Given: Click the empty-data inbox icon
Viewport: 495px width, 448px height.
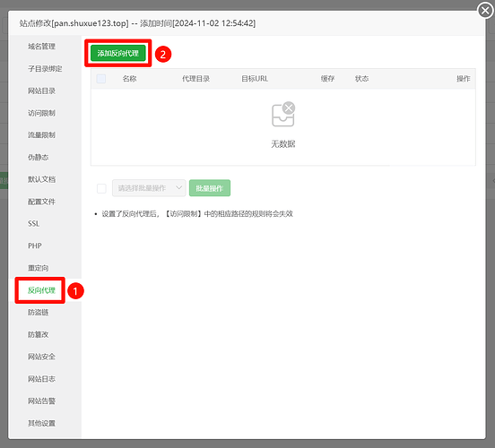Looking at the screenshot, I should (x=283, y=114).
